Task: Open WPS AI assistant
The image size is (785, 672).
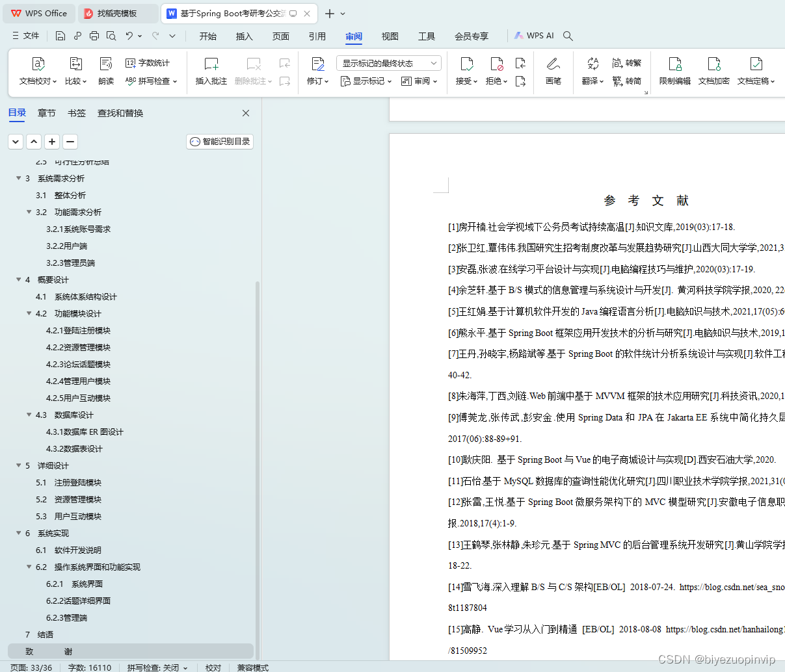Action: pyautogui.click(x=535, y=36)
